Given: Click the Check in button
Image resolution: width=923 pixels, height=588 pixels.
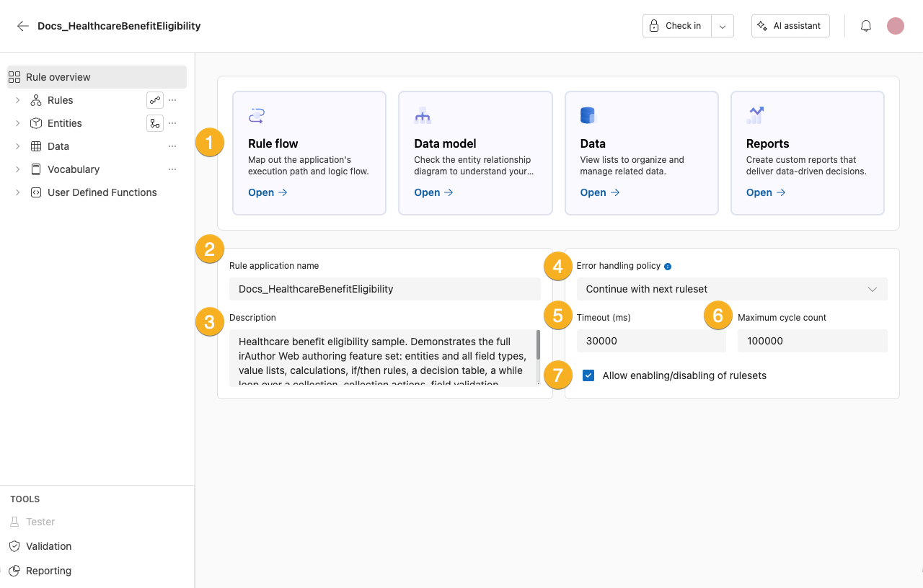Looking at the screenshot, I should 677,26.
